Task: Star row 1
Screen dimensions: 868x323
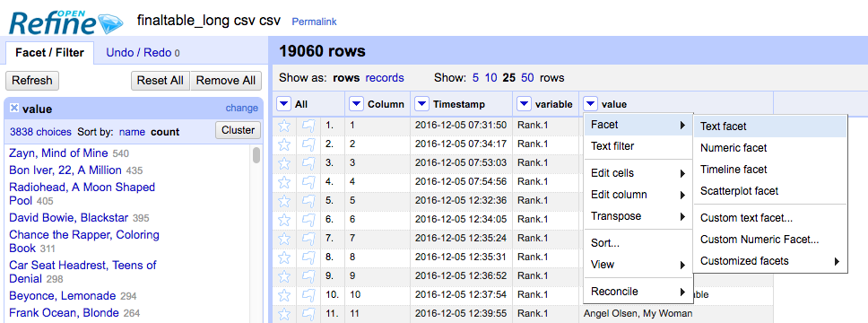Action: pos(284,126)
